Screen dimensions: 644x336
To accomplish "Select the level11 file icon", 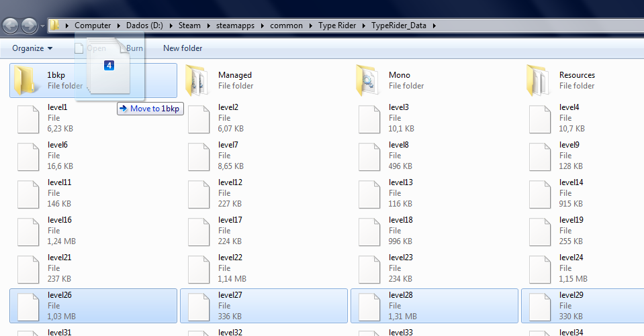I will point(28,194).
